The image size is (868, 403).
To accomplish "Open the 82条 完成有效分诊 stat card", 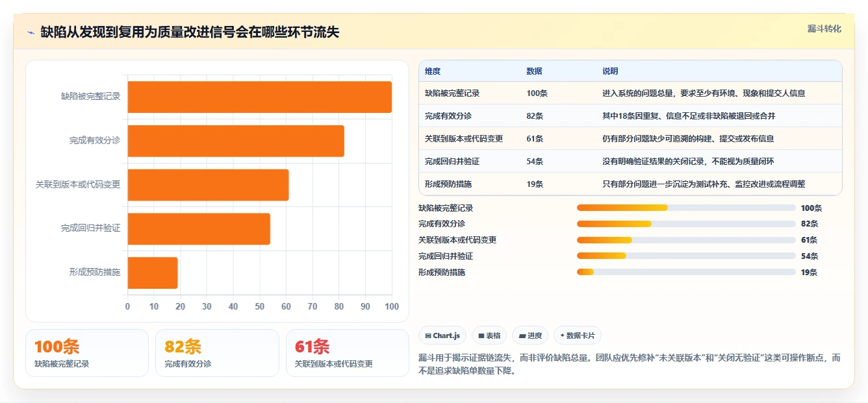I will [x=217, y=353].
